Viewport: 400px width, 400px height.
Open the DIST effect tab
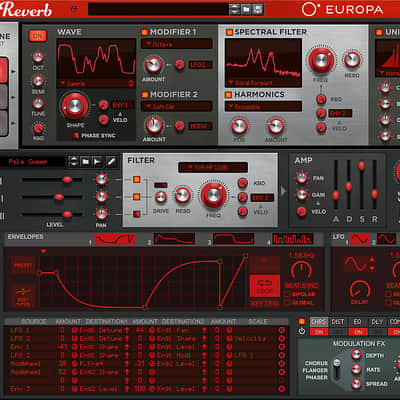(x=338, y=322)
